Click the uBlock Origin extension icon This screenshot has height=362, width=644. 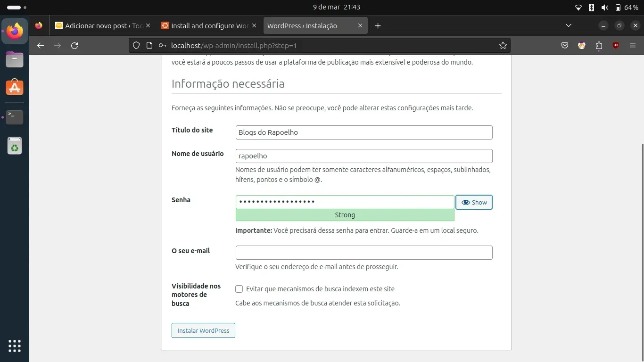coord(616,46)
